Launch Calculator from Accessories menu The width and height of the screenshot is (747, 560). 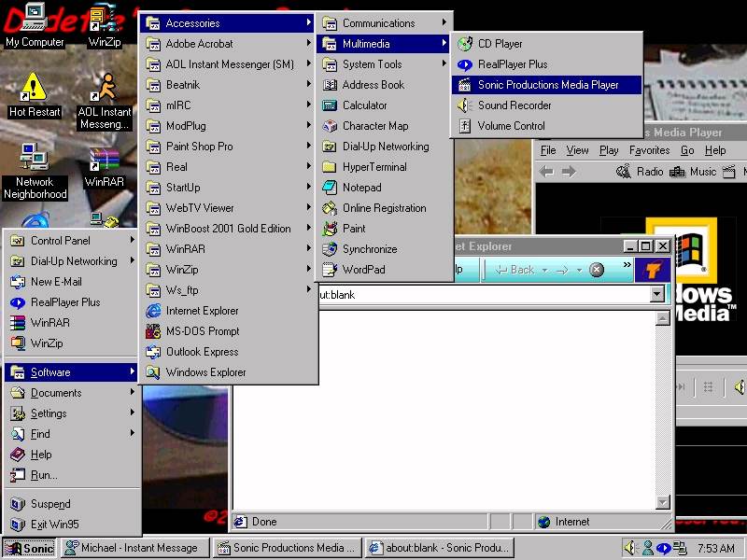[x=364, y=105]
